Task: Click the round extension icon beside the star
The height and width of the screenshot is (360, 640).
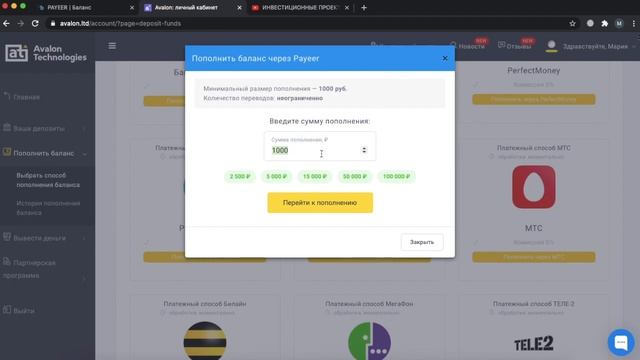Action: pyautogui.click(x=590, y=23)
